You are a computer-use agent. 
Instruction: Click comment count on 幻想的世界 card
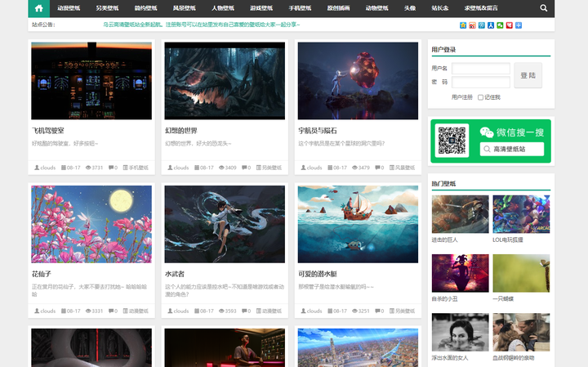[247, 168]
